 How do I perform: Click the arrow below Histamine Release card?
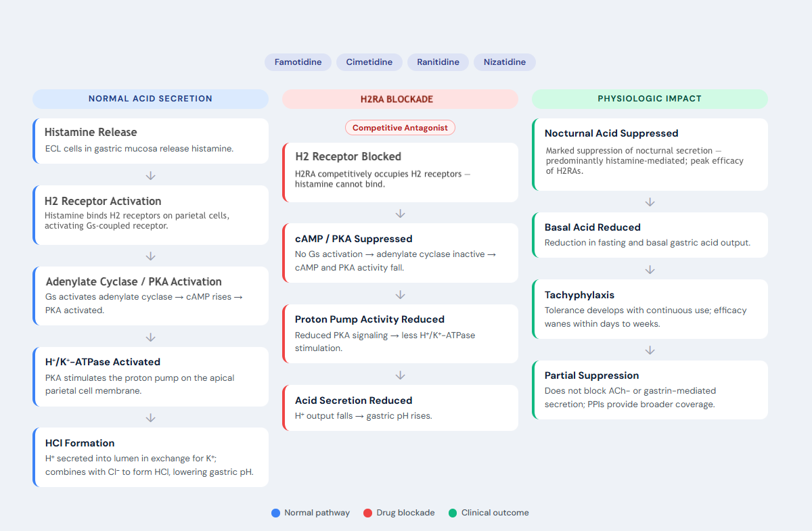point(150,175)
